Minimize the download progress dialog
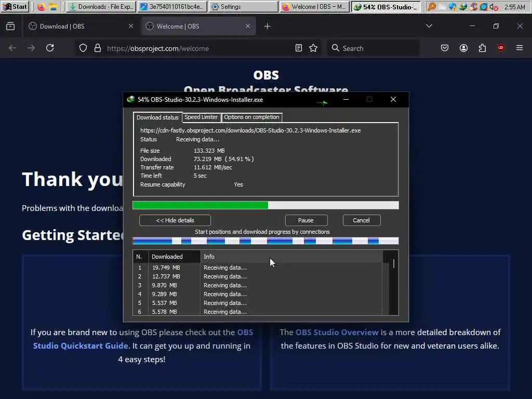532x399 pixels. point(346,99)
